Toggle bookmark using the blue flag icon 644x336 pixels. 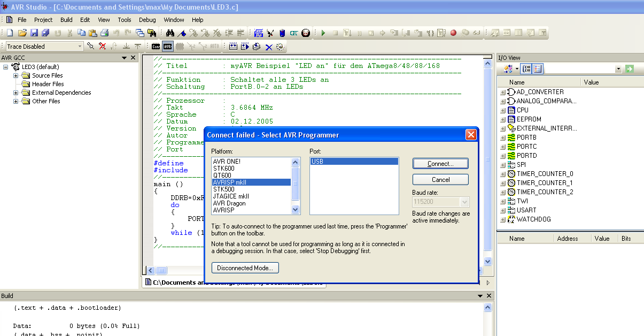183,33
